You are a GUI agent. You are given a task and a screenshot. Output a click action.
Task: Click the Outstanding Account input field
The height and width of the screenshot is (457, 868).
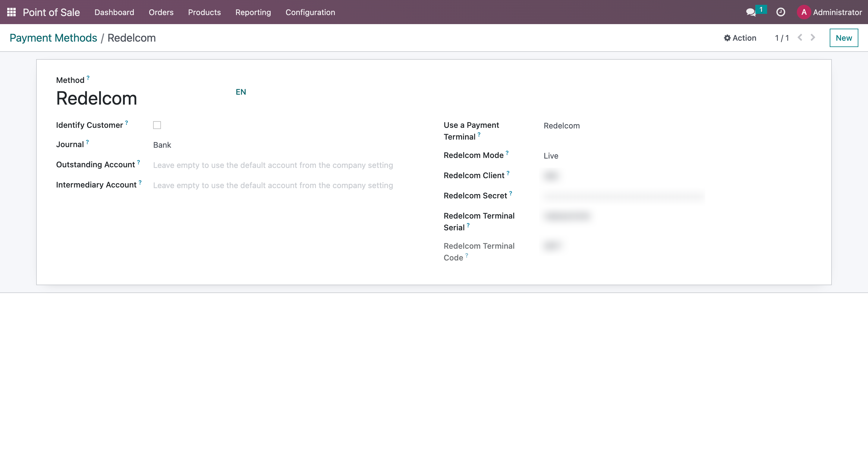tap(273, 165)
